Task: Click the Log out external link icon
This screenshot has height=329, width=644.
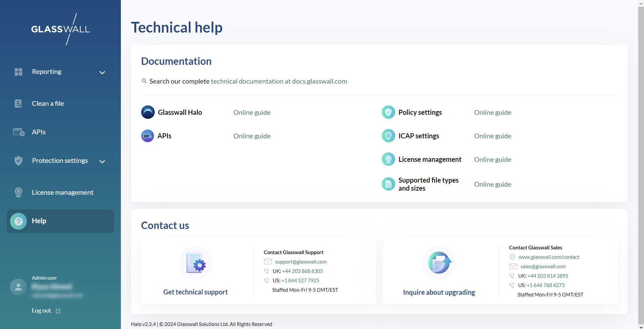Action: [x=58, y=311]
